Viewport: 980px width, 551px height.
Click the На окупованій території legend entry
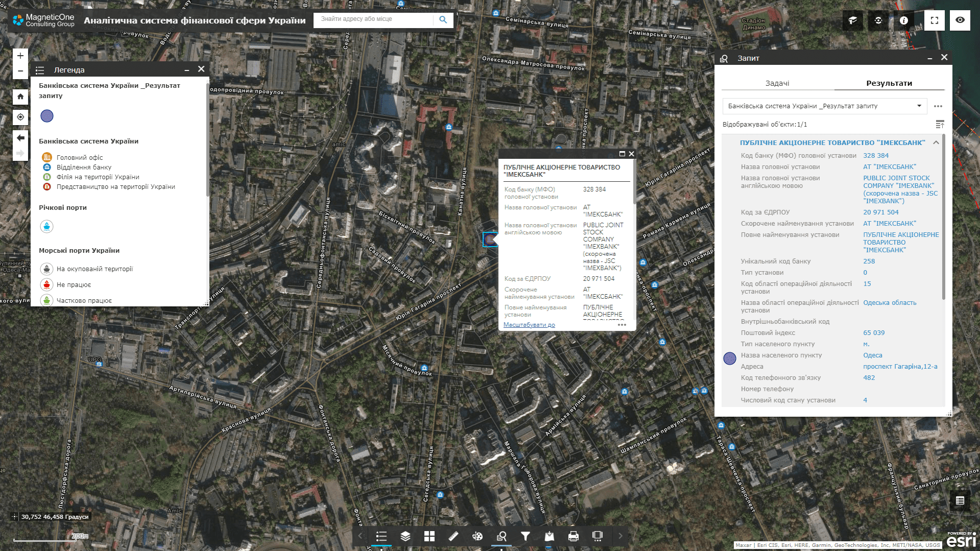click(94, 269)
